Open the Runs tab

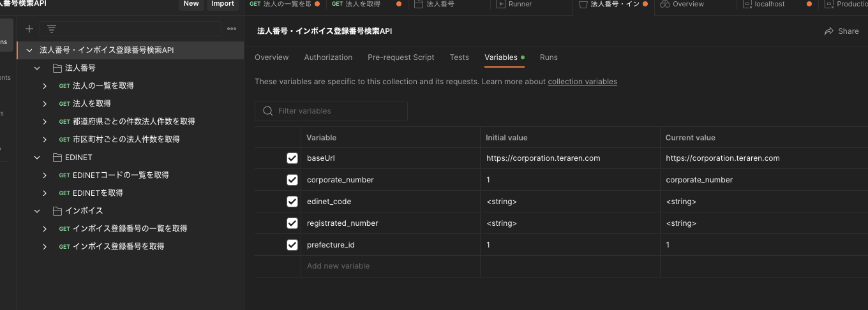(549, 57)
